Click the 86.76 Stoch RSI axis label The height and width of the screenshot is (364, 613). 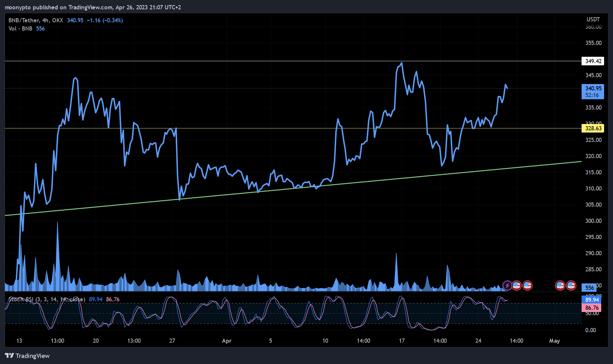coord(591,308)
